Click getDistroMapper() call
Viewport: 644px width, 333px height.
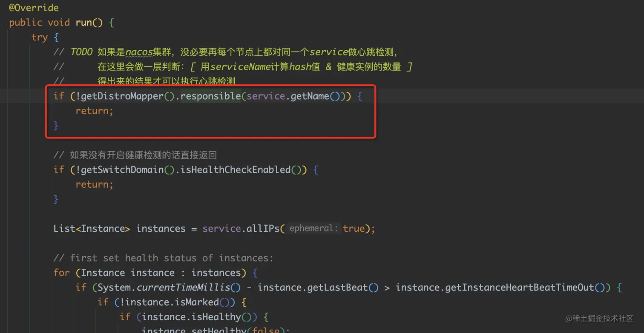[128, 96]
